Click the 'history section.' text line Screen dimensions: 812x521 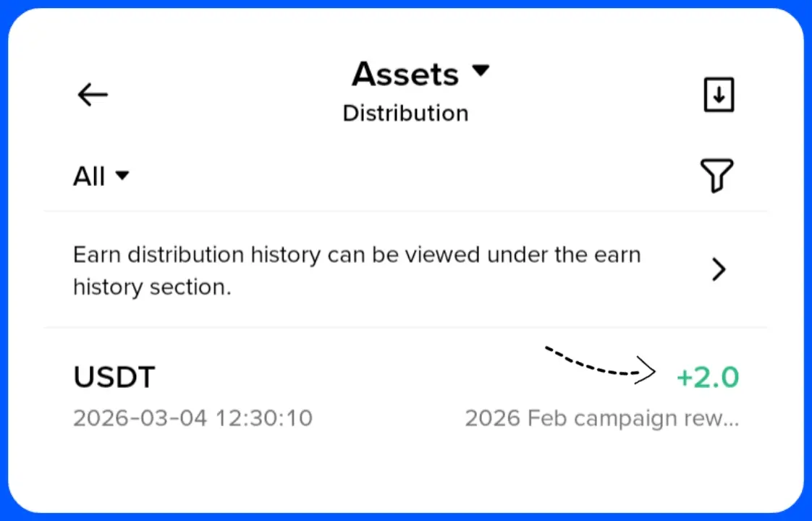(152, 287)
